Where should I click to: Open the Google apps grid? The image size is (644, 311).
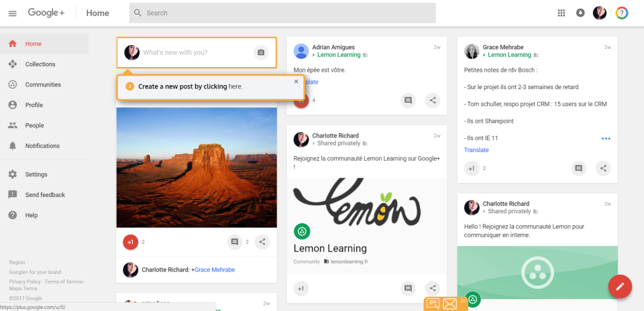click(x=561, y=13)
